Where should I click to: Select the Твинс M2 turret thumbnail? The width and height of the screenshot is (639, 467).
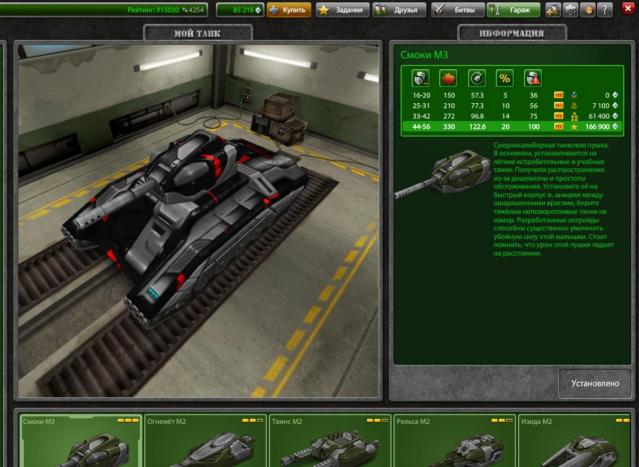(x=329, y=442)
